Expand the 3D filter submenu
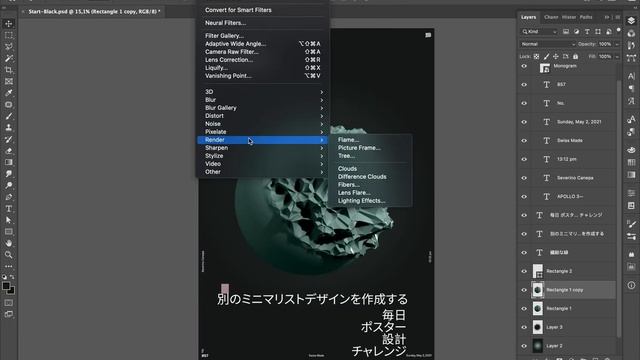Screen dimensions: 640x360 pyautogui.click(x=263, y=92)
